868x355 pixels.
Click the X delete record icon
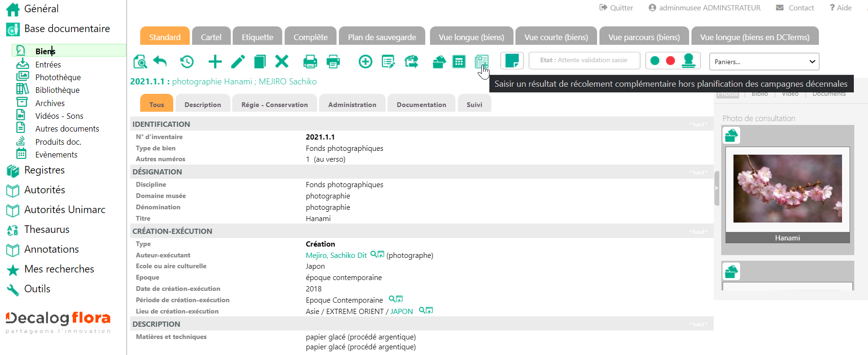(x=282, y=62)
